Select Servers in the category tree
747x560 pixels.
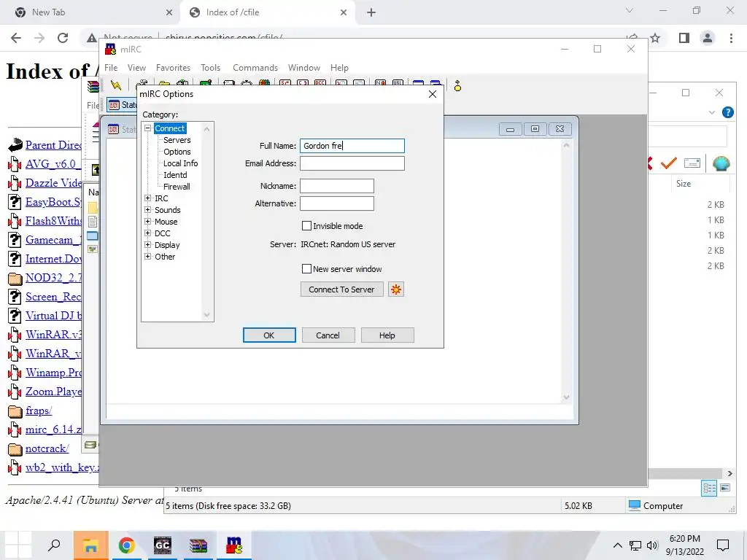(x=177, y=140)
